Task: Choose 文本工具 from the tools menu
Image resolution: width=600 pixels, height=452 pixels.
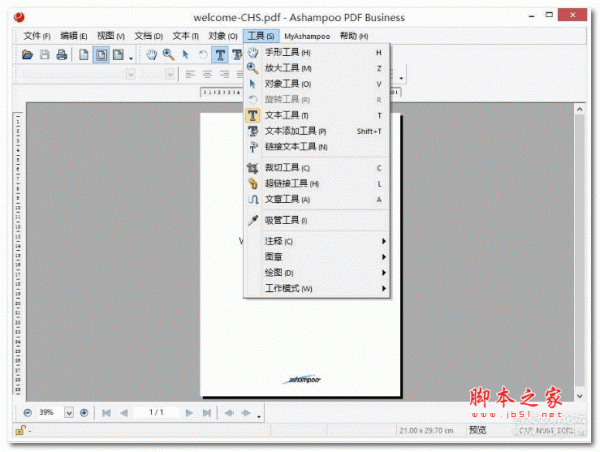Action: [317, 115]
